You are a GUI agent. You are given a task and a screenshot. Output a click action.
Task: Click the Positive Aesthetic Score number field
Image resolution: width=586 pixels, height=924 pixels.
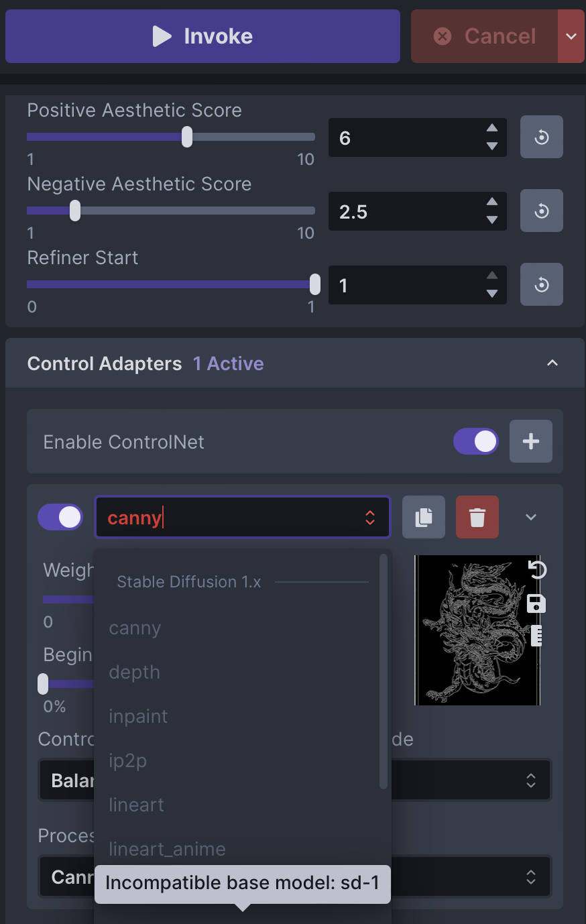(402, 137)
